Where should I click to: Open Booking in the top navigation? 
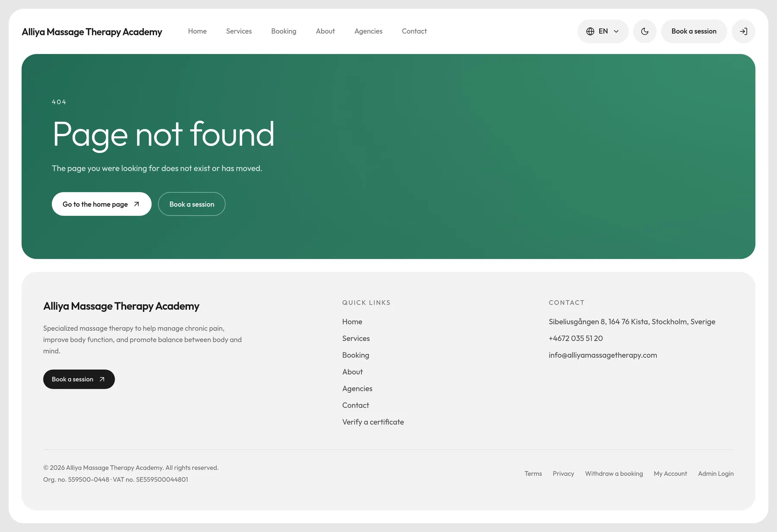(284, 31)
